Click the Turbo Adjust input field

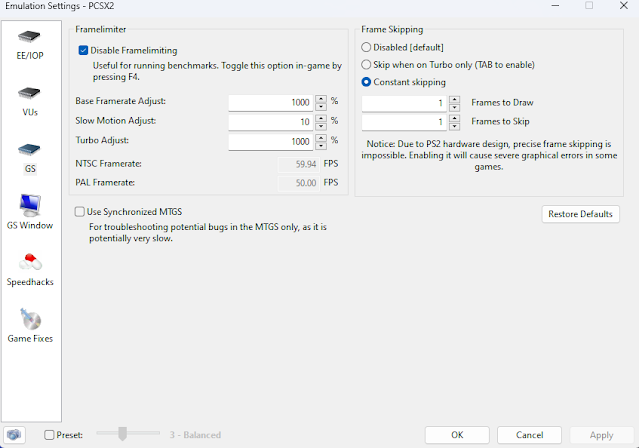point(271,142)
